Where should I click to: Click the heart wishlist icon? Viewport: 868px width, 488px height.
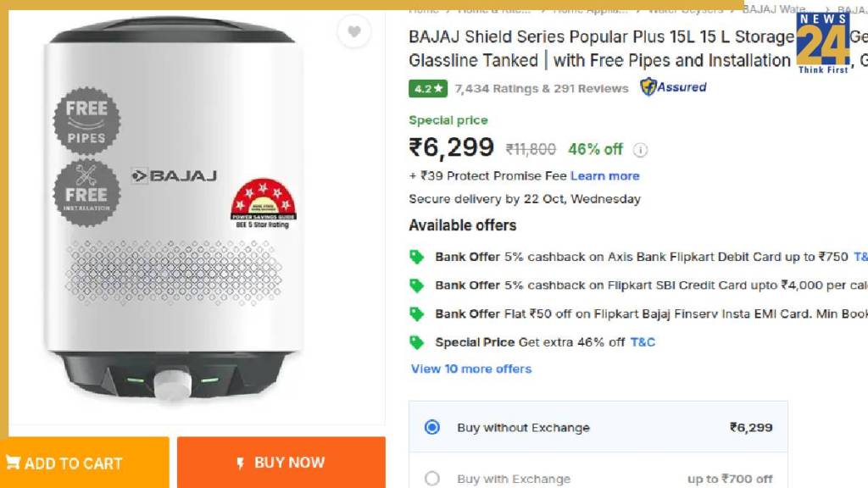353,32
